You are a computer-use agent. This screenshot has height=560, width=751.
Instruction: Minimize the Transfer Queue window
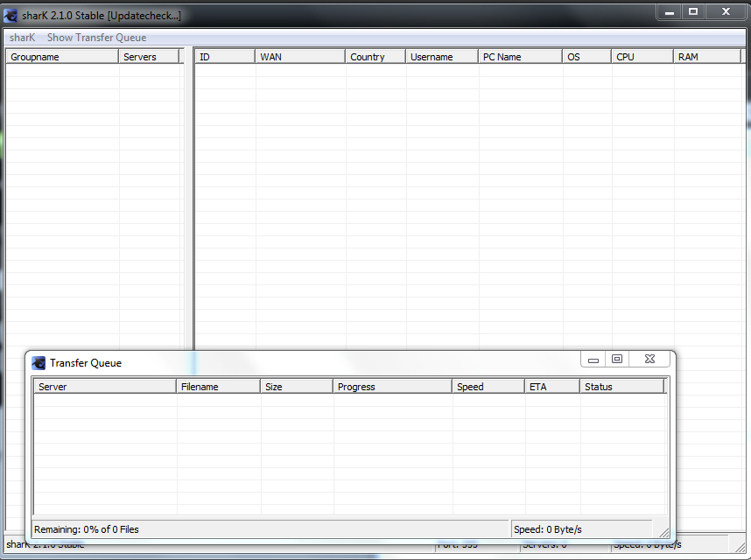593,359
